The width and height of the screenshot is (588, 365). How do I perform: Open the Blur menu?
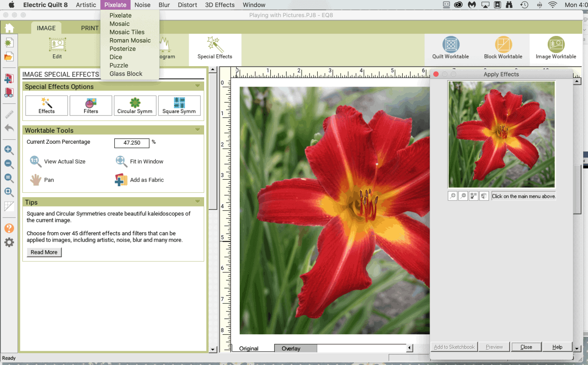(x=164, y=5)
